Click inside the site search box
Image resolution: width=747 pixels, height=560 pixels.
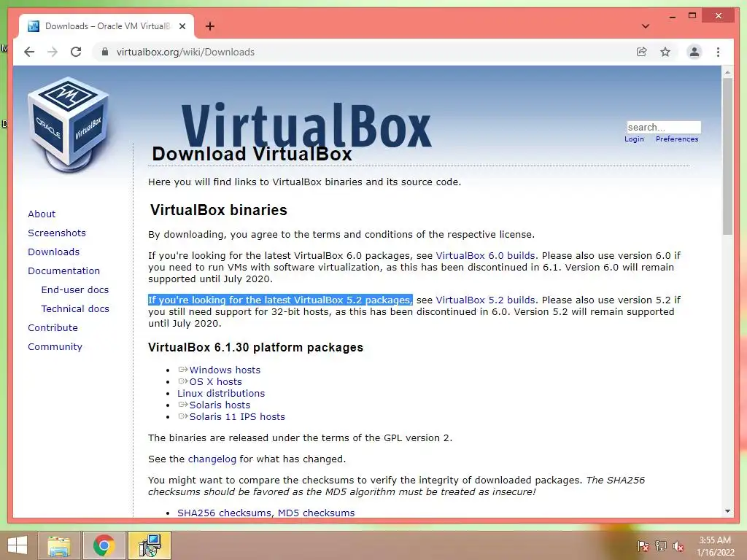click(664, 127)
